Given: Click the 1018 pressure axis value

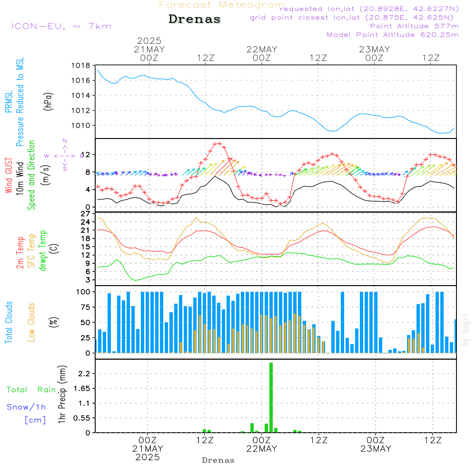Looking at the screenshot, I should coord(81,66).
